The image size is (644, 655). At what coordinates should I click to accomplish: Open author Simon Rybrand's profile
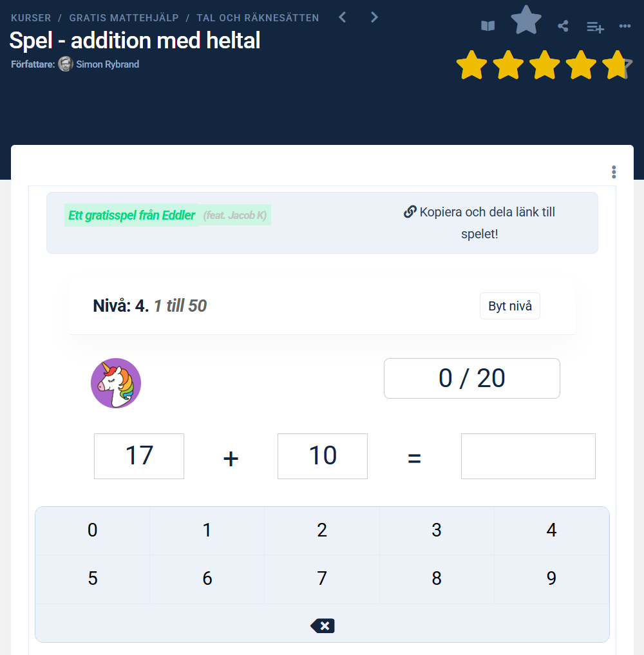107,64
